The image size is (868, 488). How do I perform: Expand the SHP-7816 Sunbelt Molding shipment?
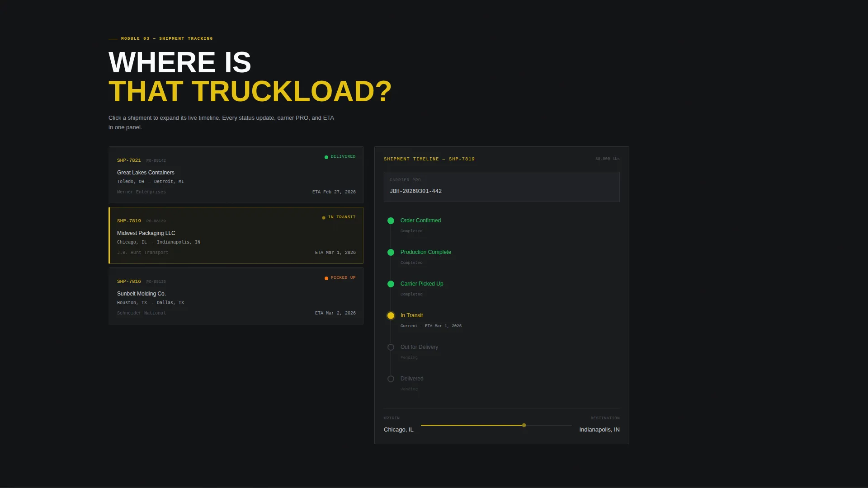(x=236, y=296)
